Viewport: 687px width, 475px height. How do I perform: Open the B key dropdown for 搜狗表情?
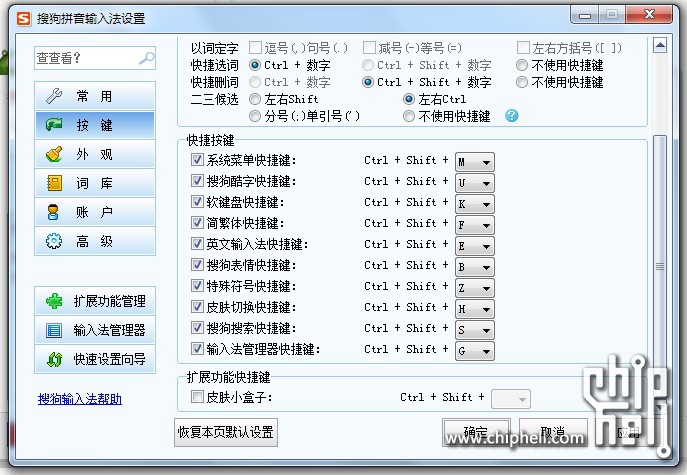point(475,267)
